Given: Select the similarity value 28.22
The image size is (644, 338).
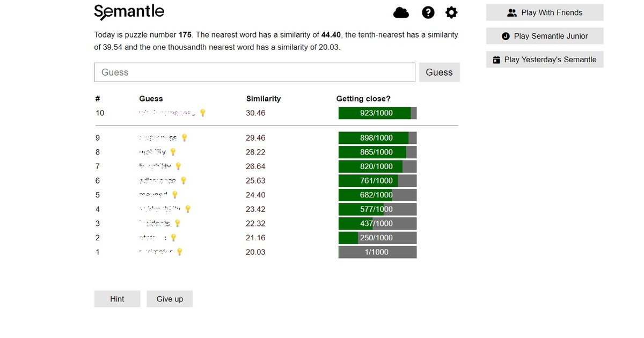Looking at the screenshot, I should [x=255, y=152].
